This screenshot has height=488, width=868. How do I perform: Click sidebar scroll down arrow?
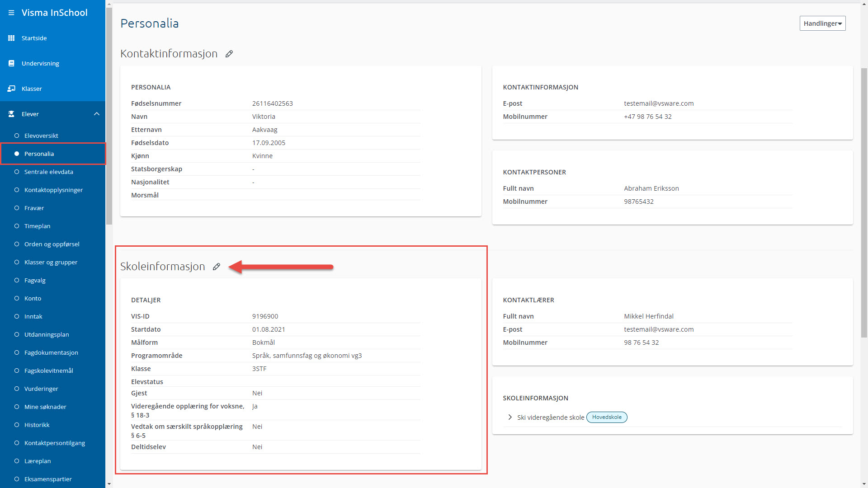(109, 484)
